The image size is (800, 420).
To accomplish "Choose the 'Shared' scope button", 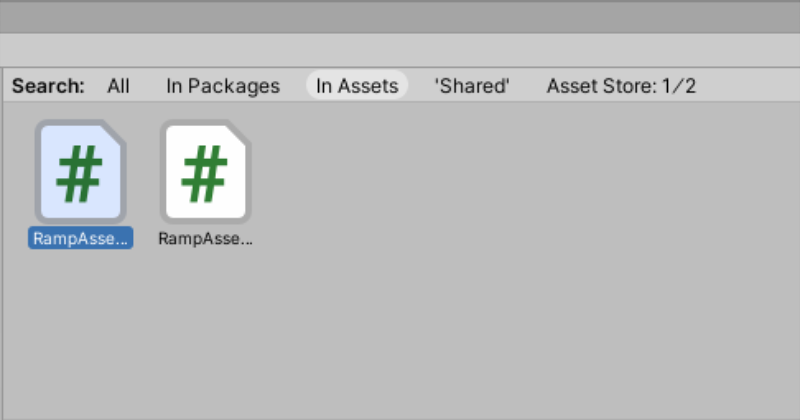I will (471, 86).
